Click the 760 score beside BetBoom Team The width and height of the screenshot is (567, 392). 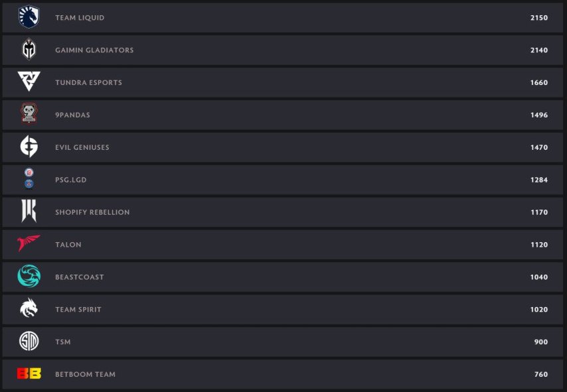tap(542, 373)
